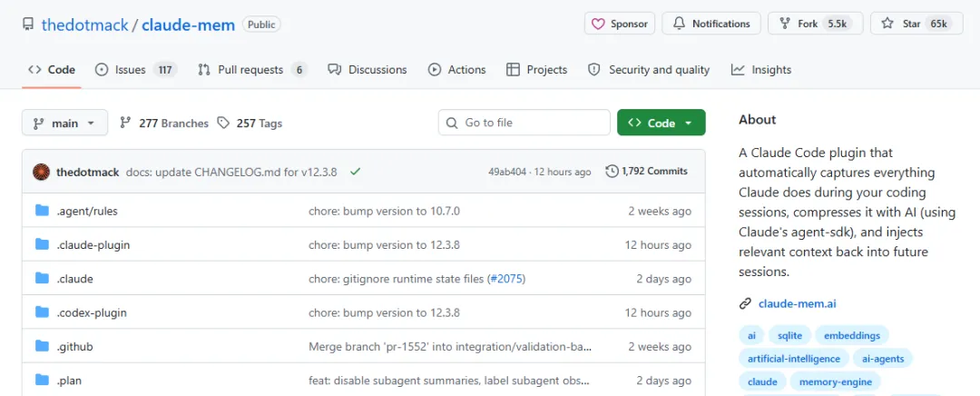Open the main branch dropdown
The height and width of the screenshot is (396, 980).
64,124
